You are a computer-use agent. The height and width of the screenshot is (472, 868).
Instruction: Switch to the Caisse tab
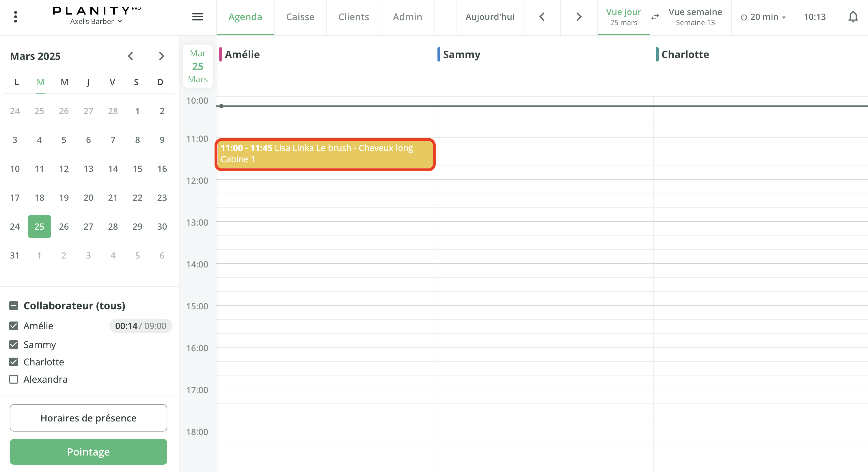[300, 16]
